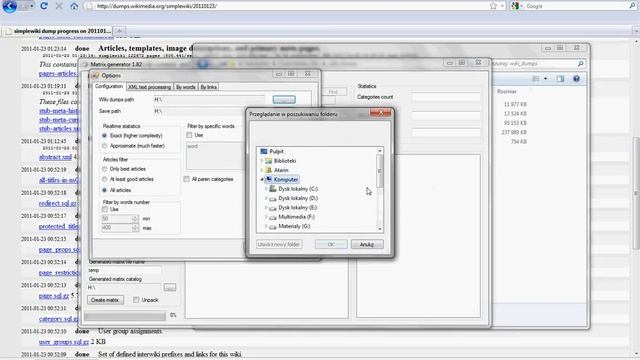Toggle the preview pane icon in Explorer

click(x=560, y=79)
